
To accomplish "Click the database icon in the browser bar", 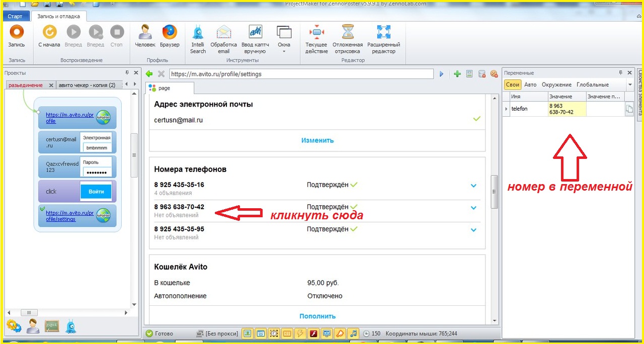I will [481, 74].
